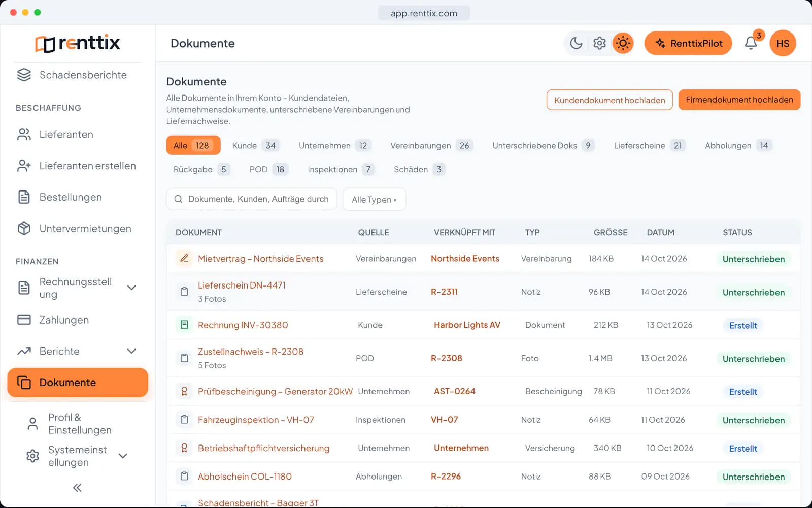The image size is (812, 508).
Task: Click clipboard icon beside Abholschein COL-1180
Action: [184, 477]
